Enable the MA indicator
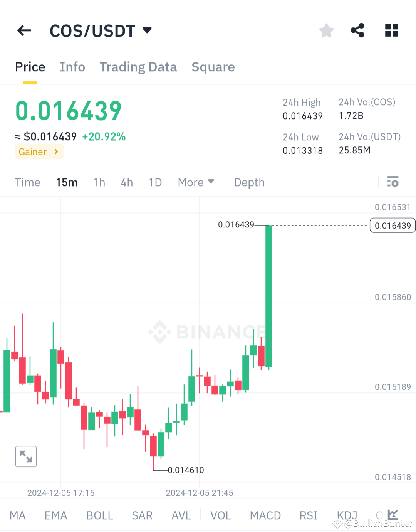Screen dimensions: 416x532 [18, 515]
